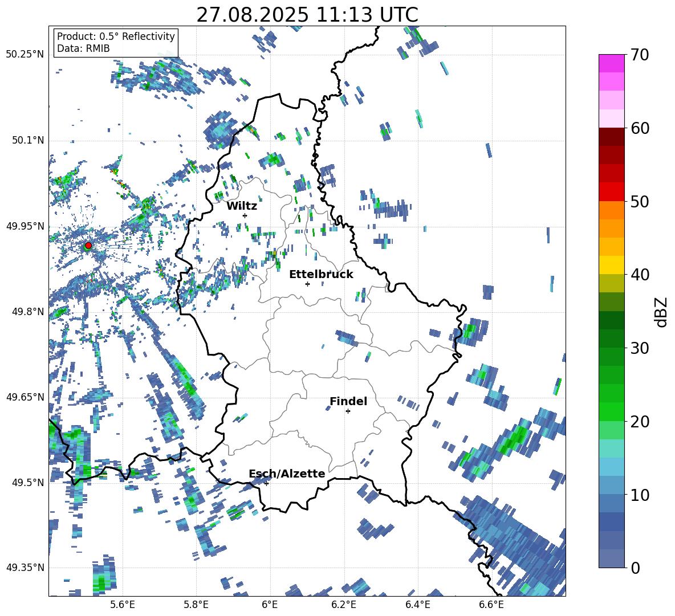
Task: Click the colorbar tick label 70
Action: point(640,55)
